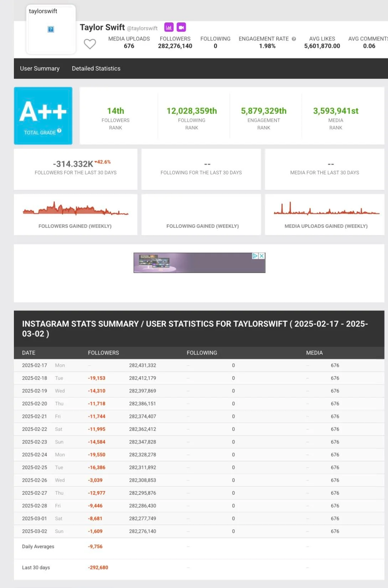Screen dimensions: 388x588
Task: Click the -11,995 follower change value
Action: [x=97, y=429]
